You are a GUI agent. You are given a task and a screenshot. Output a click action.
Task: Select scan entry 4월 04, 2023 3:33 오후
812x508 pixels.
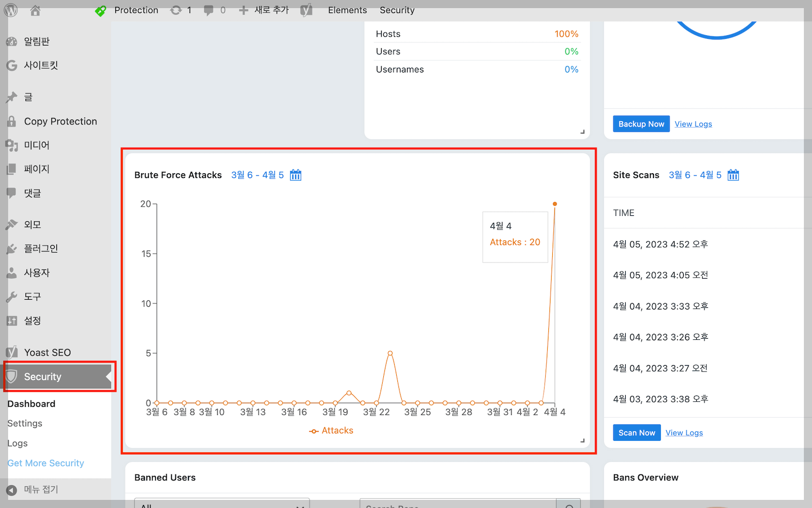(x=660, y=306)
